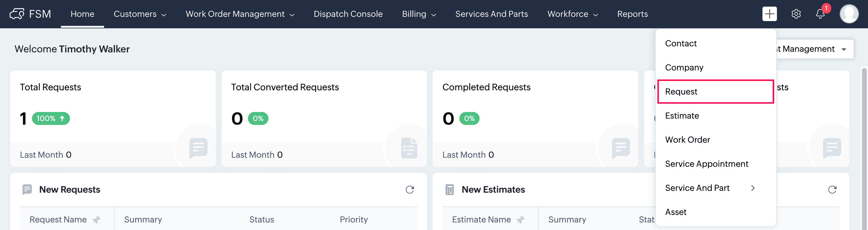The width and height of the screenshot is (868, 230).
Task: Open the plus create-new menu
Action: pos(769,14)
